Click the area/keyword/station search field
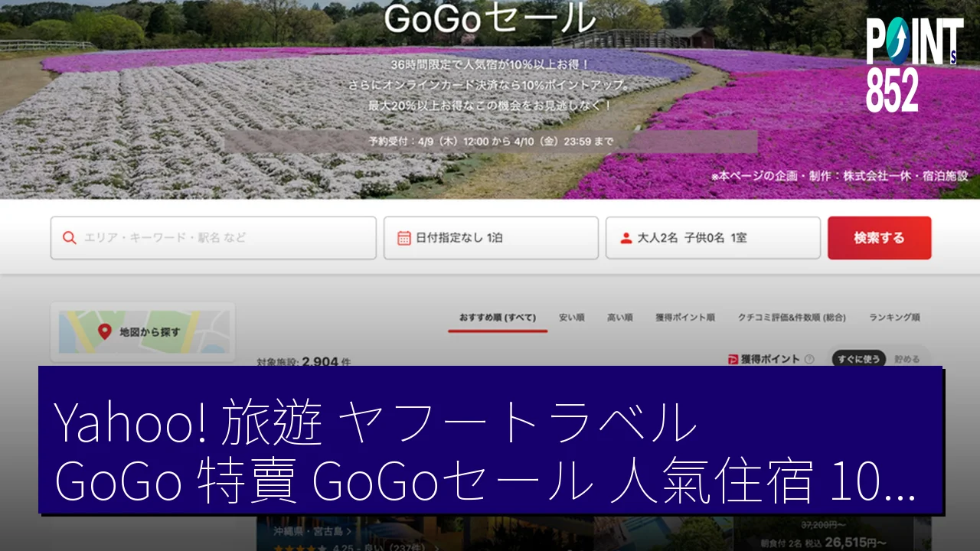The image size is (980, 551). click(214, 238)
